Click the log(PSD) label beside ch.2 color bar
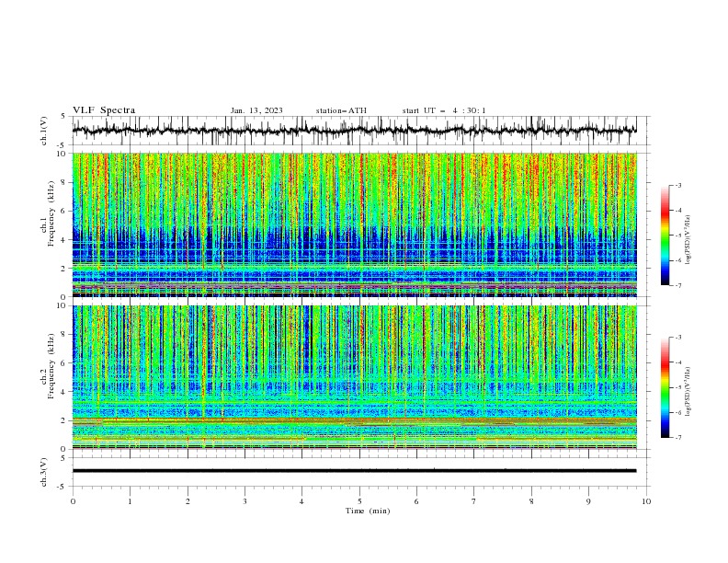The image size is (728, 563). click(688, 392)
